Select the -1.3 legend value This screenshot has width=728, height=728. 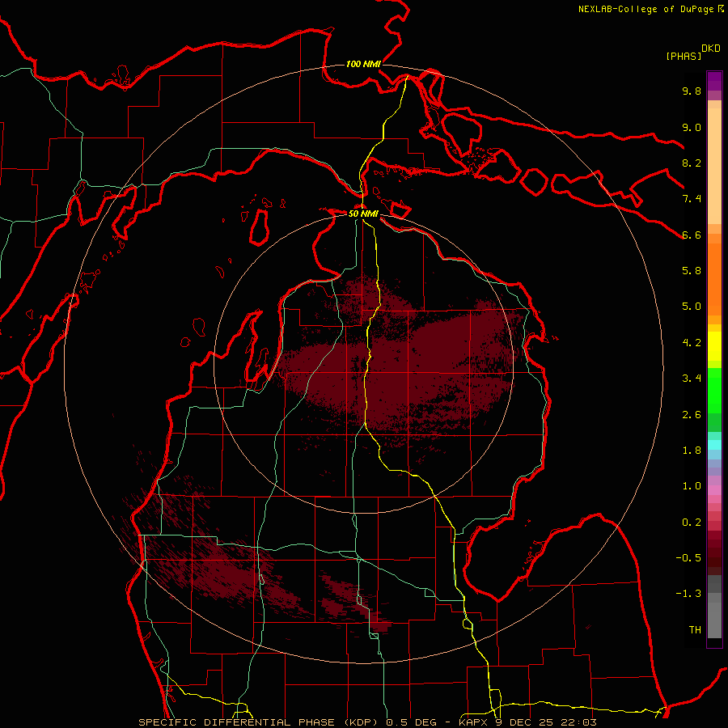(688, 594)
